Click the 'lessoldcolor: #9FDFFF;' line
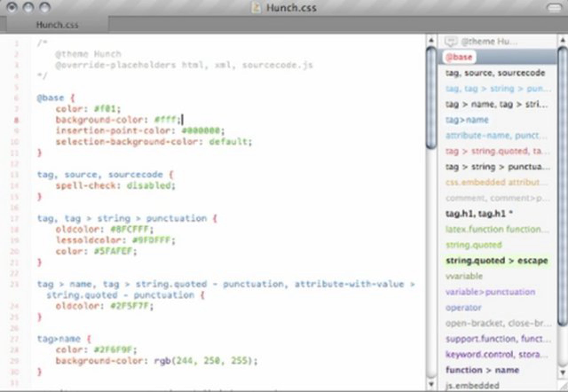 [x=115, y=240]
